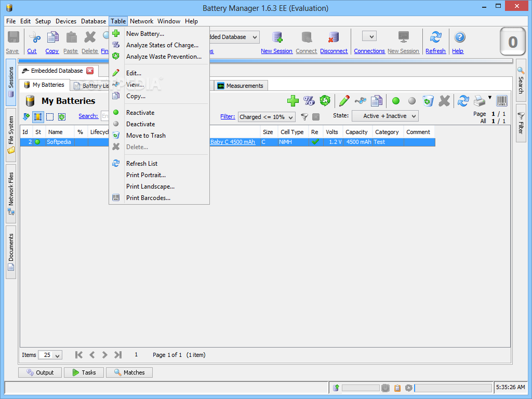Click the Filter: link label

(228, 117)
